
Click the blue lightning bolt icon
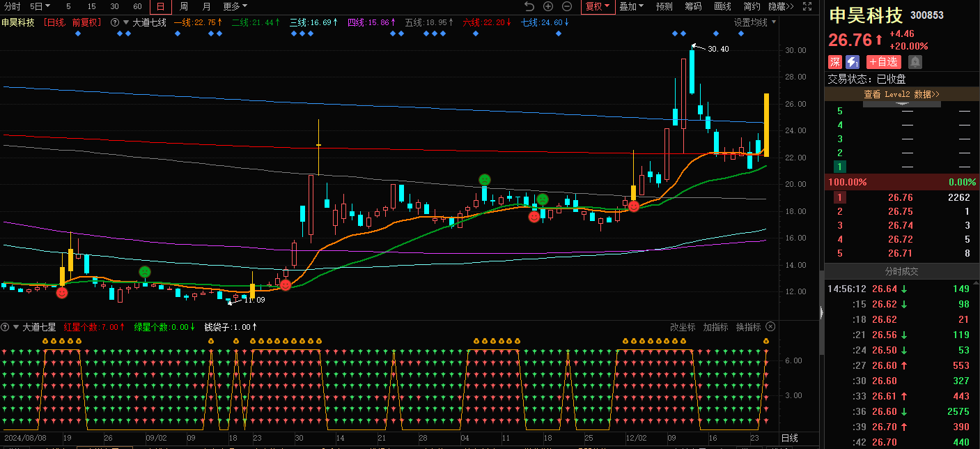click(853, 62)
